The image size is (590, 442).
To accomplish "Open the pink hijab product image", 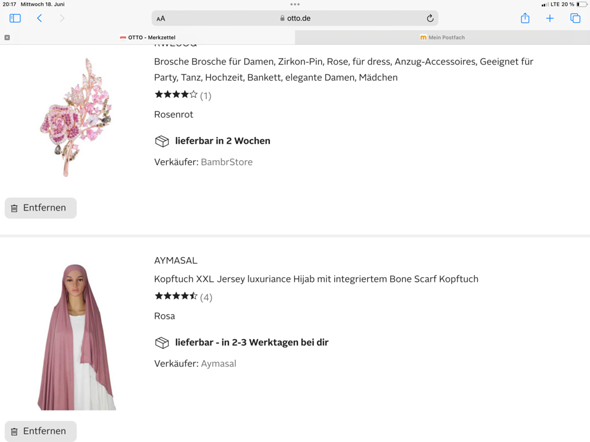I will [x=76, y=337].
